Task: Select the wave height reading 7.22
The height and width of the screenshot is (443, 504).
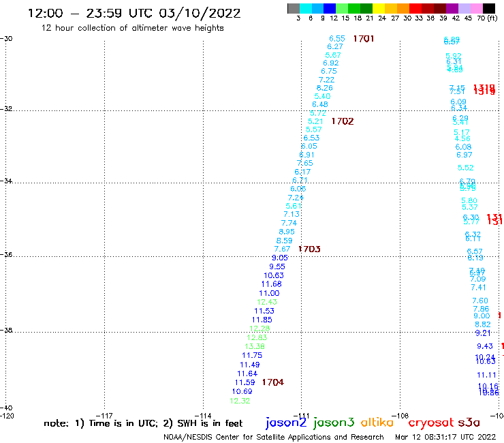Action: (x=326, y=80)
